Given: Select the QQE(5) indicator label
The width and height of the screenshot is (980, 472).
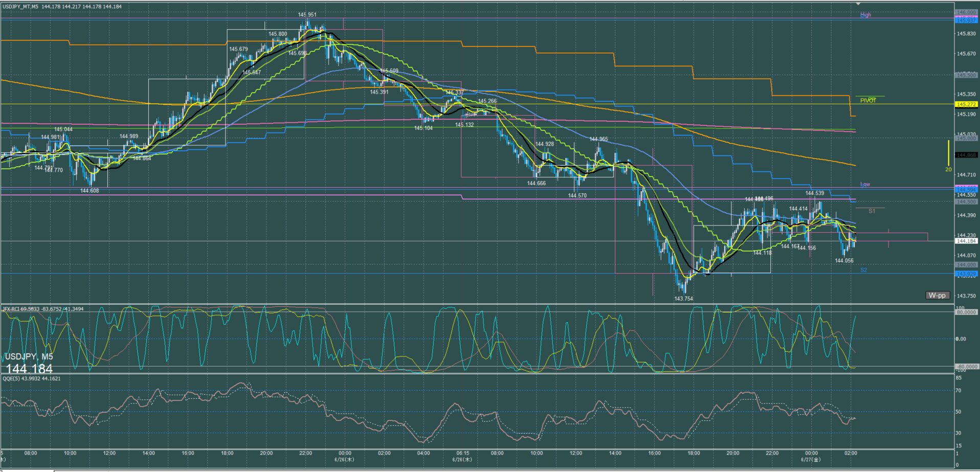Looking at the screenshot, I should coord(31,378).
